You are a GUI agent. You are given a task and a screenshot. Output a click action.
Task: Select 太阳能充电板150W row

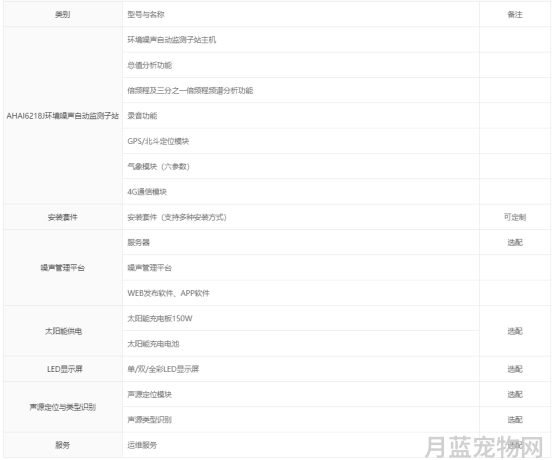[301, 319]
